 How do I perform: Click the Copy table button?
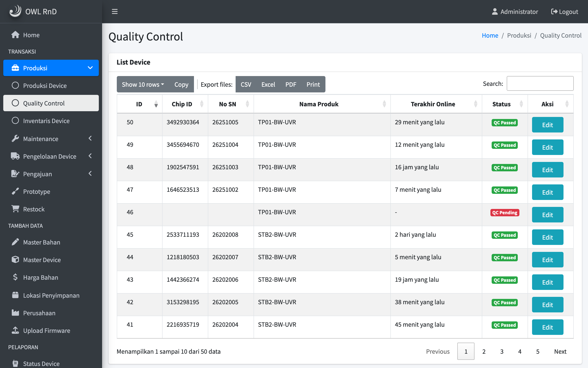pos(181,84)
